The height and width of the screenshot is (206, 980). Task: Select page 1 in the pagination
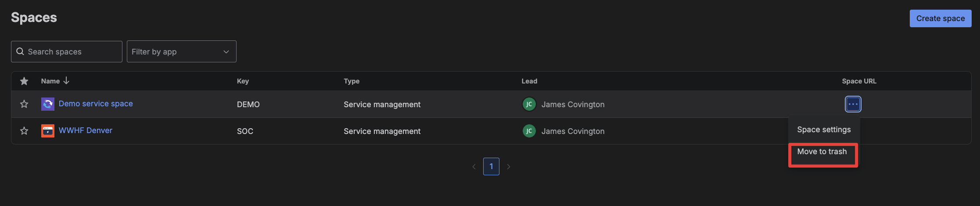491,166
